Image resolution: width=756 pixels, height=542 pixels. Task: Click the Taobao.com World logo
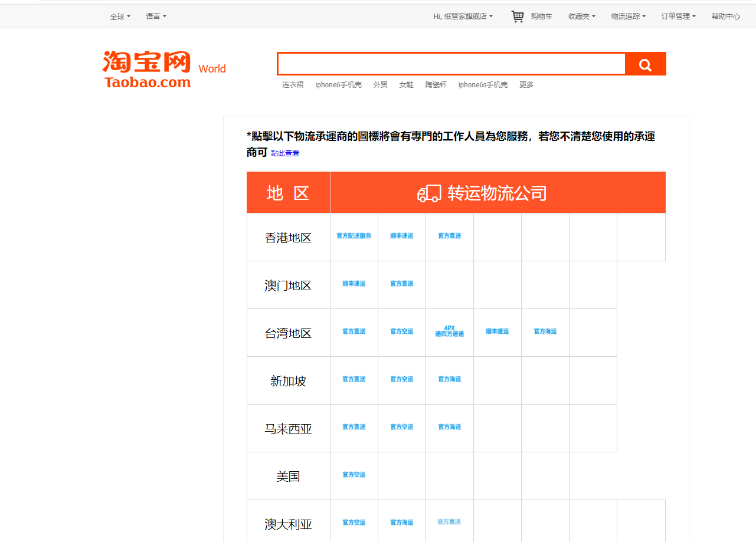164,70
